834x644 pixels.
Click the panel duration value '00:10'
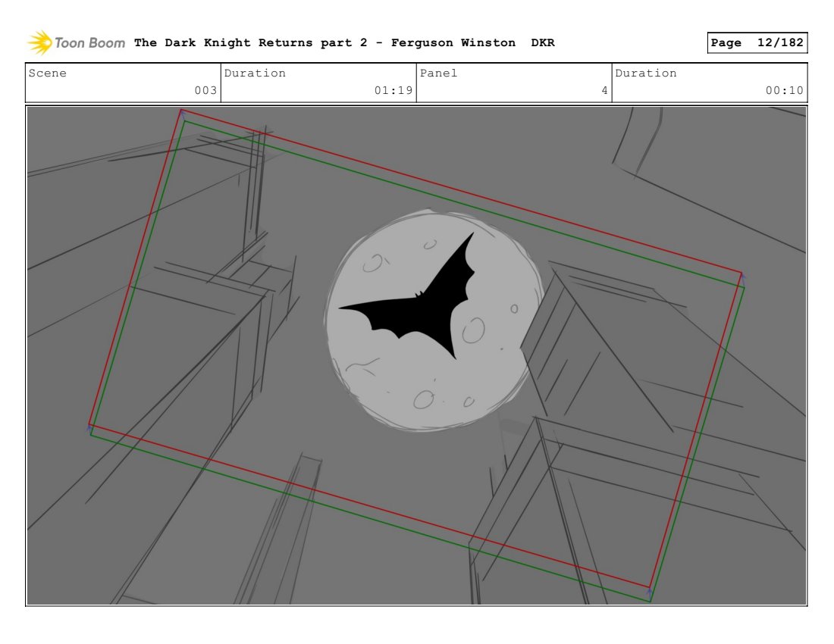[785, 90]
